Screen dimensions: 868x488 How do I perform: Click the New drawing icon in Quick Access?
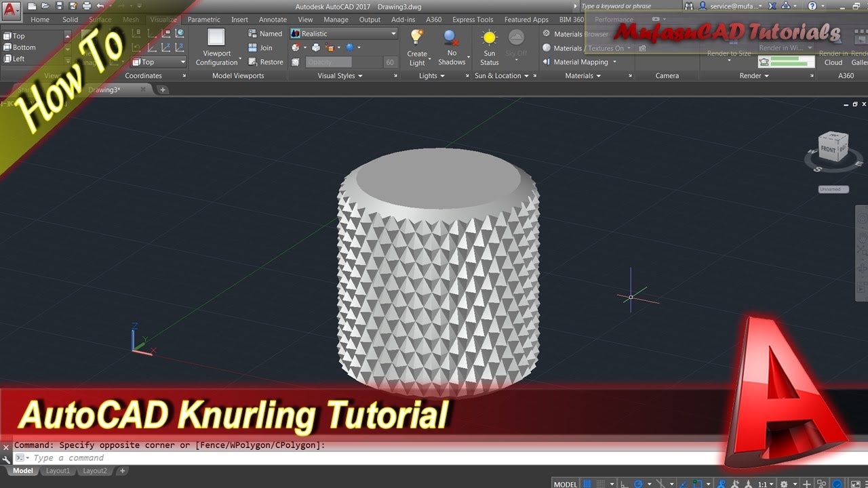tap(31, 6)
